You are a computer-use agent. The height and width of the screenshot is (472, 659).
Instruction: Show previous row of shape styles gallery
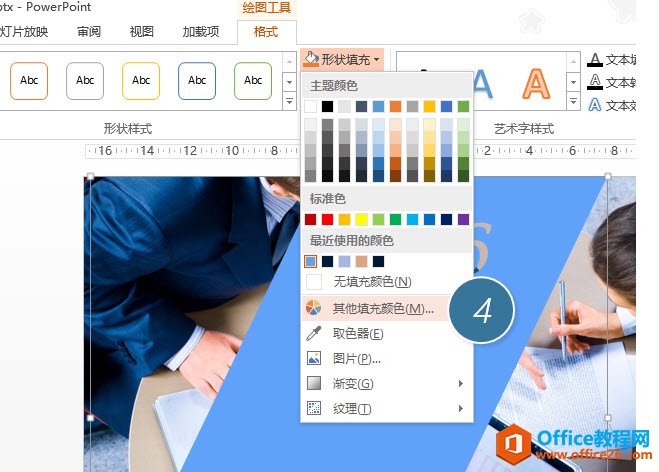point(289,62)
